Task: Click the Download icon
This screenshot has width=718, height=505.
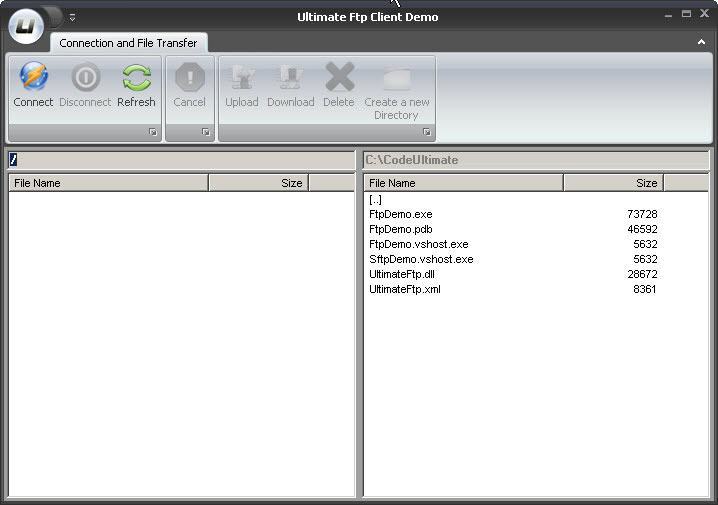Action: [290, 78]
